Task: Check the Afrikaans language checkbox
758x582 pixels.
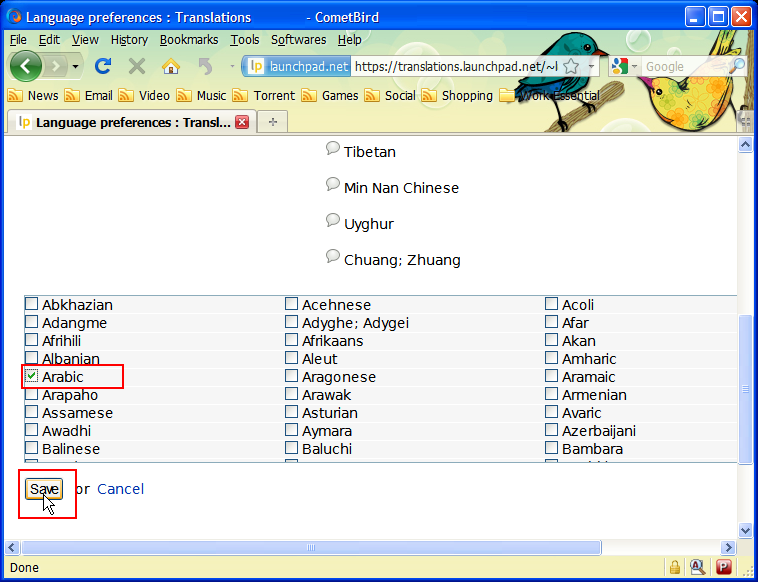Action: coord(292,341)
